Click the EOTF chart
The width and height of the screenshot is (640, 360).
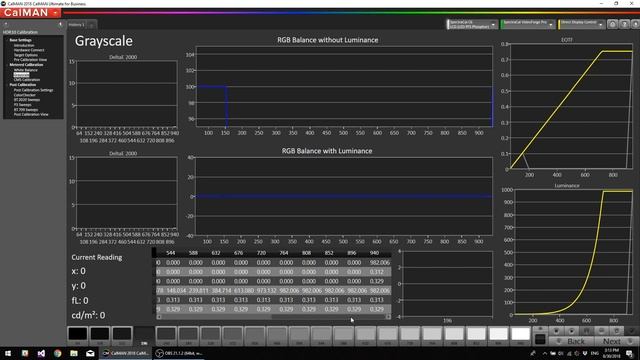click(x=571, y=106)
